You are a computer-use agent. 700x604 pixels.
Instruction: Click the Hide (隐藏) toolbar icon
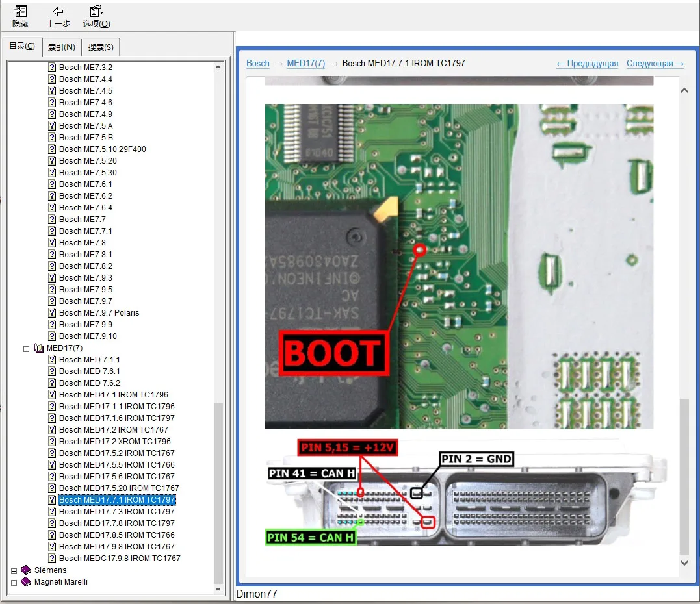[20, 12]
